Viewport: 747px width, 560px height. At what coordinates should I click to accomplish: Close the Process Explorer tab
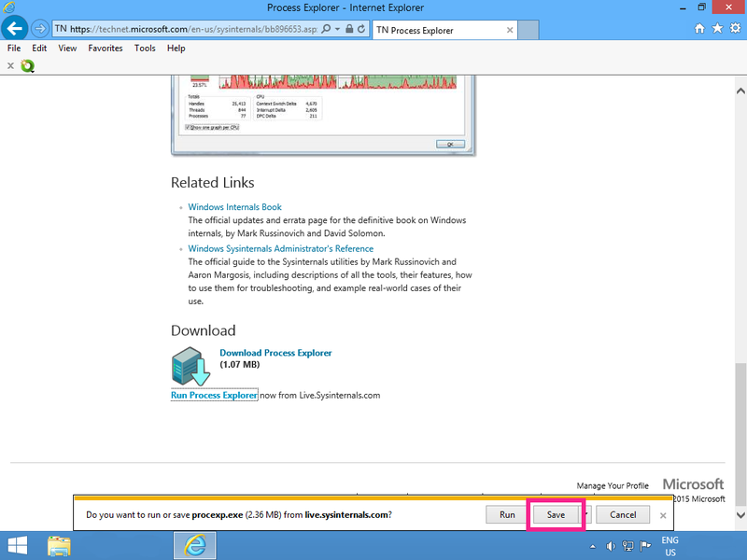[510, 30]
